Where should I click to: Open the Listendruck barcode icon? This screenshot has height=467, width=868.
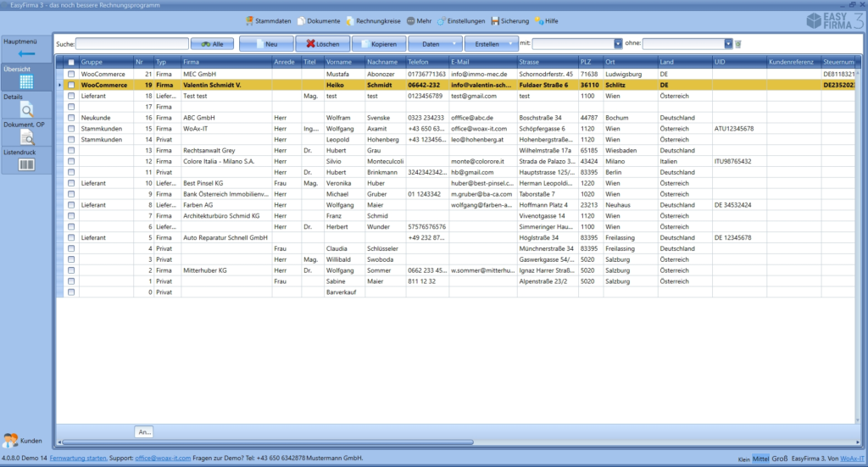(25, 162)
